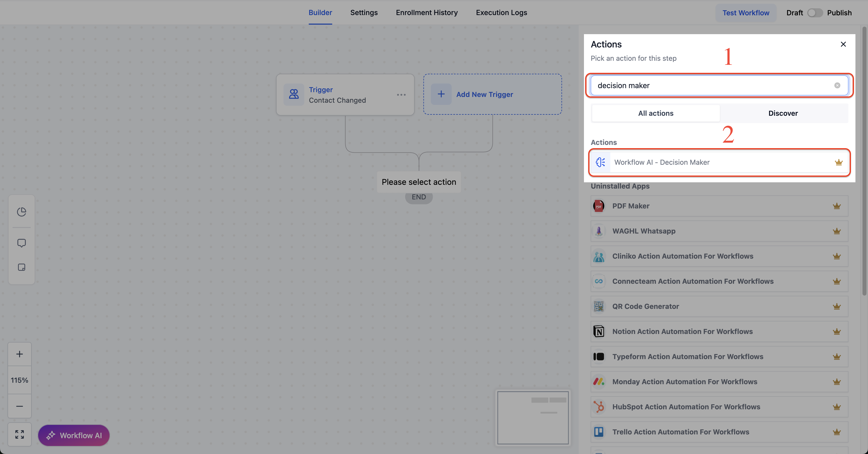Open the purple Workflow AI button
868x454 pixels.
[x=74, y=435]
